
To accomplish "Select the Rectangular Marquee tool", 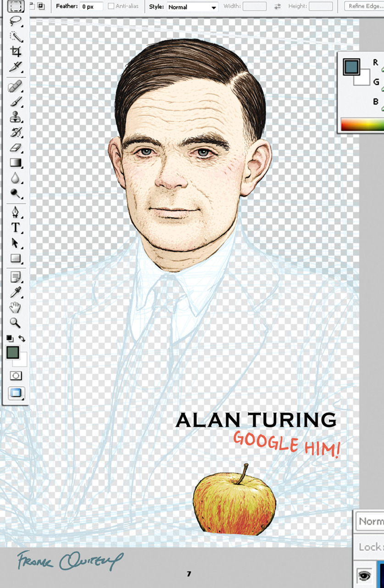I will (16, 6).
